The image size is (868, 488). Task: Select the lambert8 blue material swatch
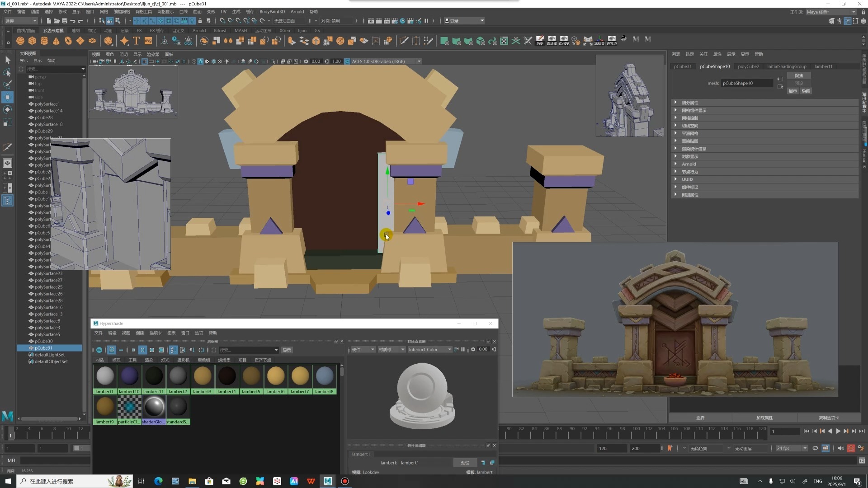(x=325, y=379)
